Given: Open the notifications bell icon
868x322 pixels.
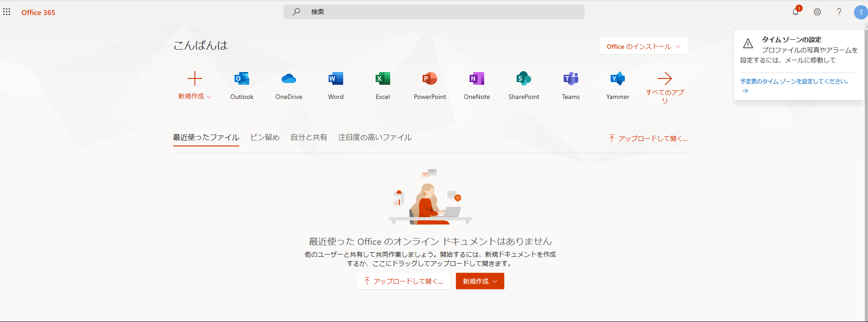Looking at the screenshot, I should point(796,12).
